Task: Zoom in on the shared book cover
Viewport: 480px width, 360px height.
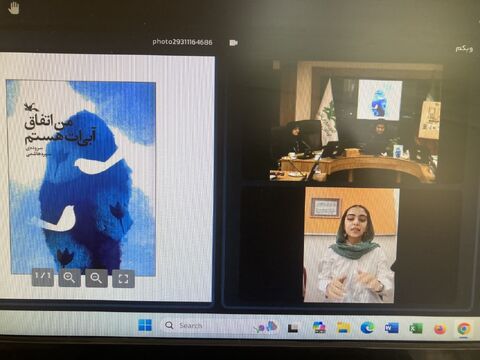Action: click(69, 277)
